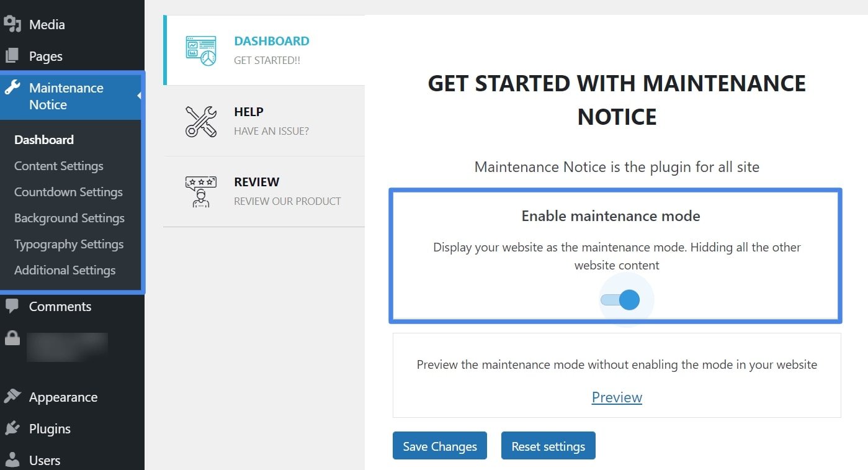The height and width of the screenshot is (470, 868).
Task: Open Typography Settings from the sidebar
Action: (x=68, y=244)
